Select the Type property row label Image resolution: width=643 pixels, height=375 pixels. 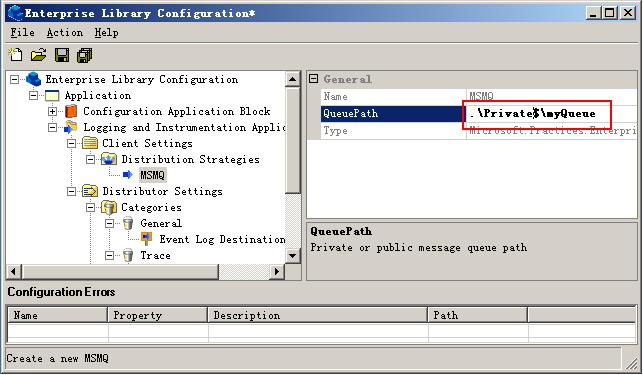393,131
